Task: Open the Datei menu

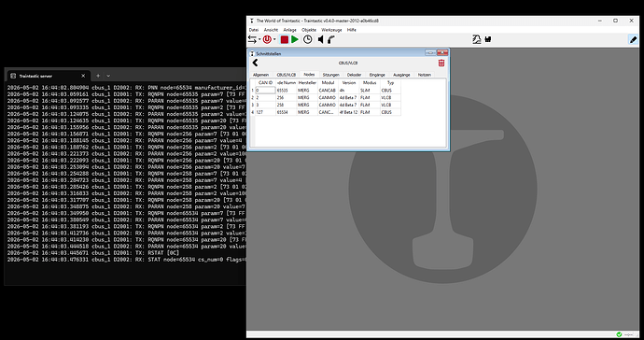Action: point(254,30)
